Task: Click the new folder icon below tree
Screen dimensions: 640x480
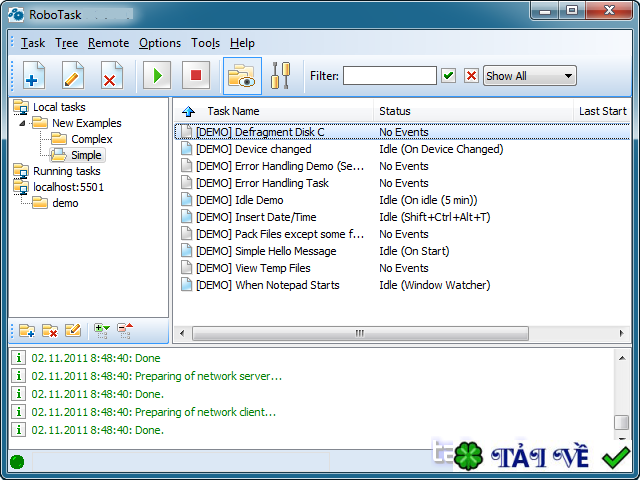Action: point(27,330)
